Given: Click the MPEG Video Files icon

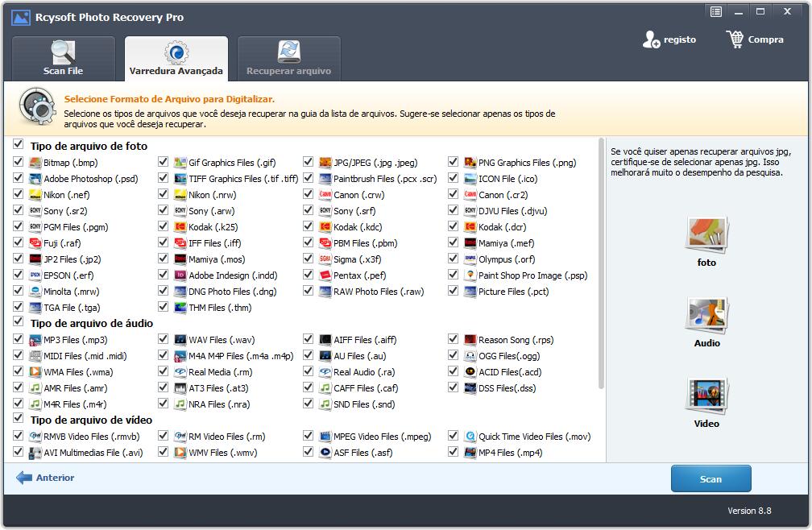Looking at the screenshot, I should tap(325, 437).
